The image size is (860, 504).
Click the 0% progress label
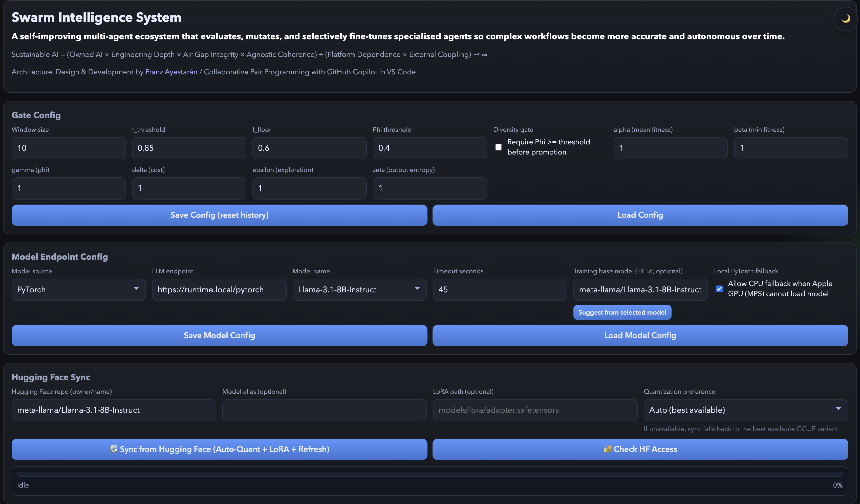(x=837, y=485)
